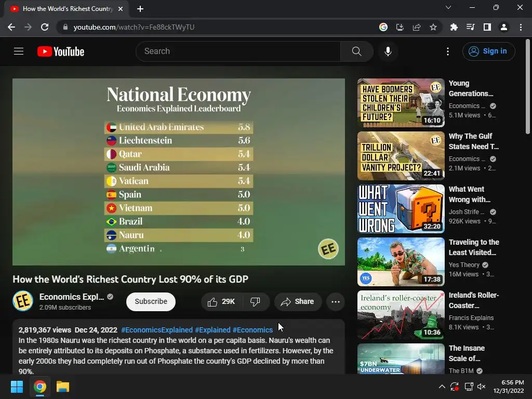Open Chrome profile icon
Image resolution: width=532 pixels, height=399 pixels.
(504, 27)
